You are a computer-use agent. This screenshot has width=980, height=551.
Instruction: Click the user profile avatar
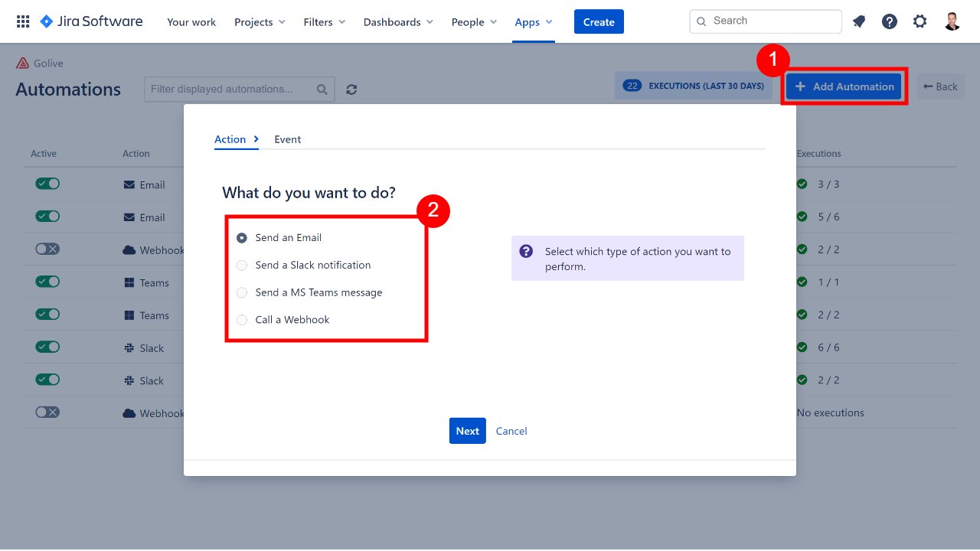coord(952,21)
